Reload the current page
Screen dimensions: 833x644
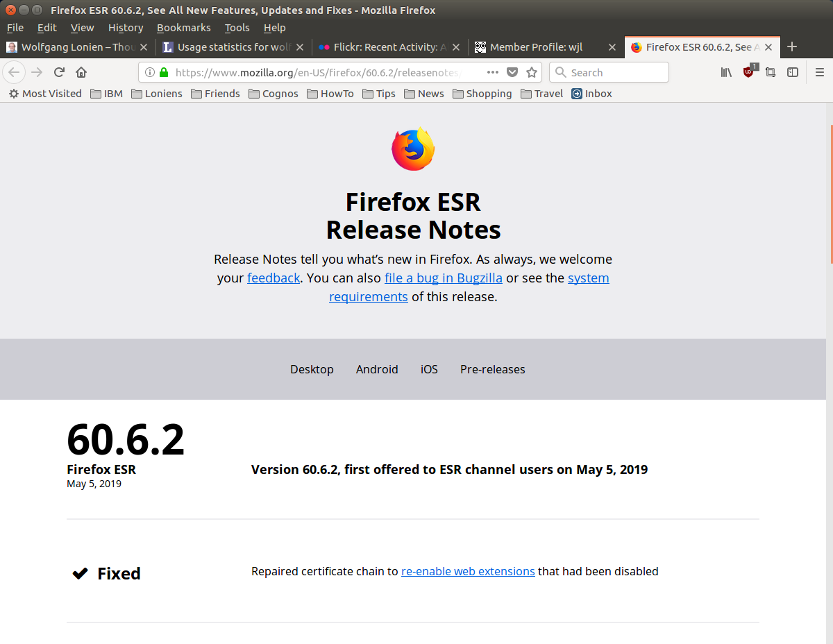60,72
